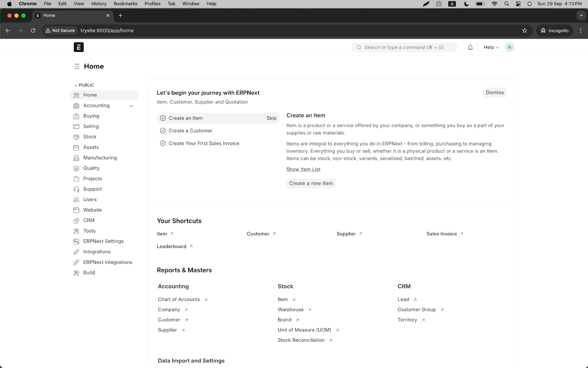Click the Tools sidebar icon
The height and width of the screenshot is (368, 588).
point(76,231)
